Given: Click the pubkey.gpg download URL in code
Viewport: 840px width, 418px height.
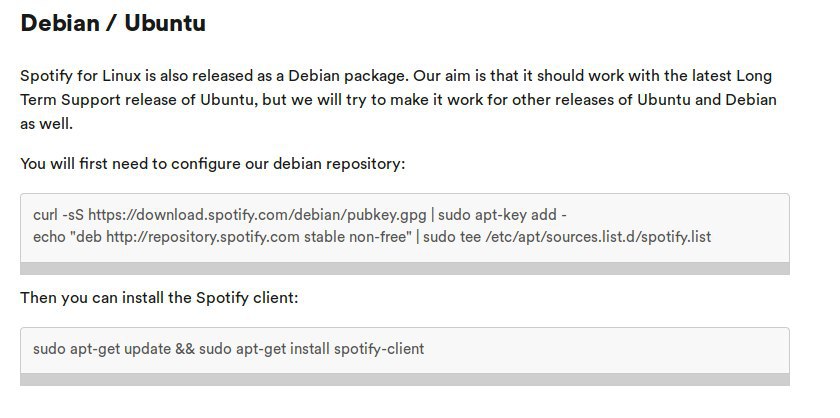Looking at the screenshot, I should pos(257,215).
